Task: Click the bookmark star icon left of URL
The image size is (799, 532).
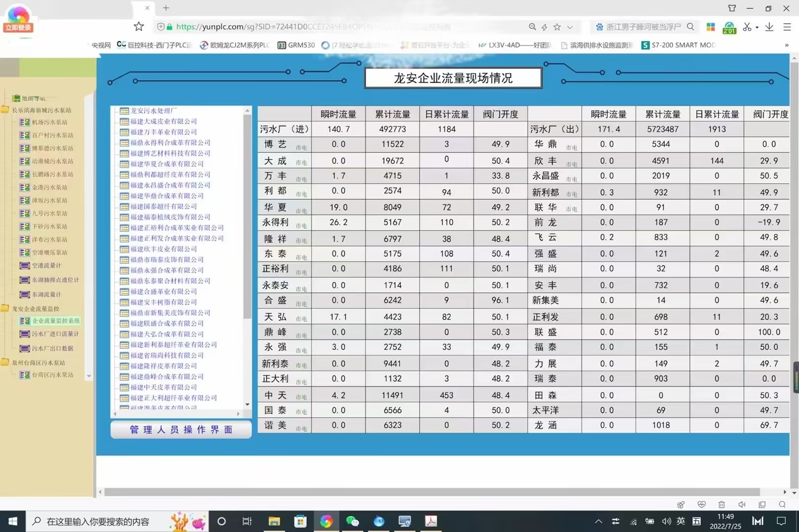Action: click(x=139, y=27)
